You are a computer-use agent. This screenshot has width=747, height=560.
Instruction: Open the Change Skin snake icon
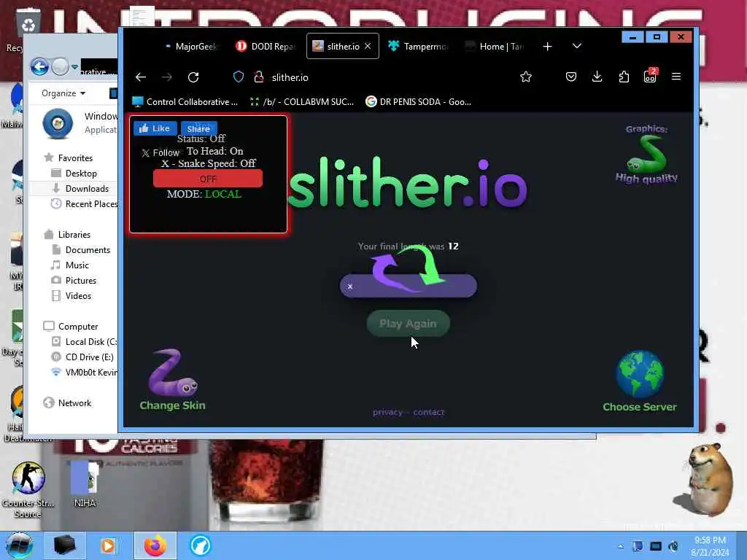172,379
